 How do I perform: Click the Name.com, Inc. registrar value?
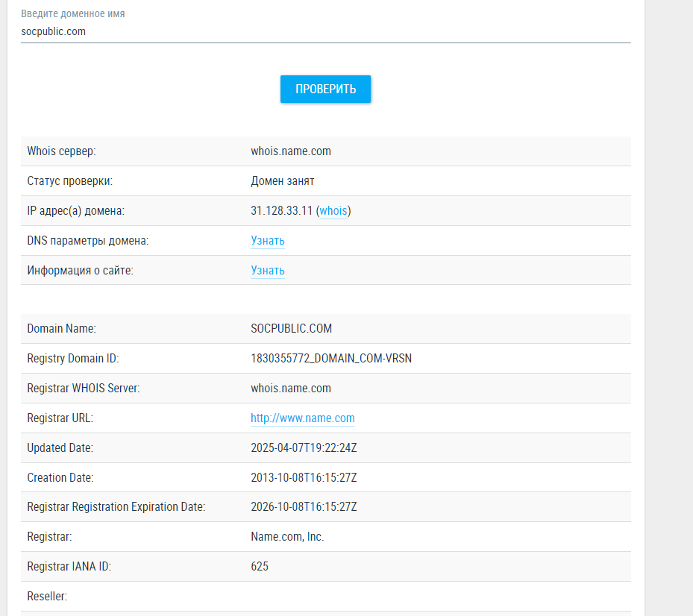coord(287,537)
